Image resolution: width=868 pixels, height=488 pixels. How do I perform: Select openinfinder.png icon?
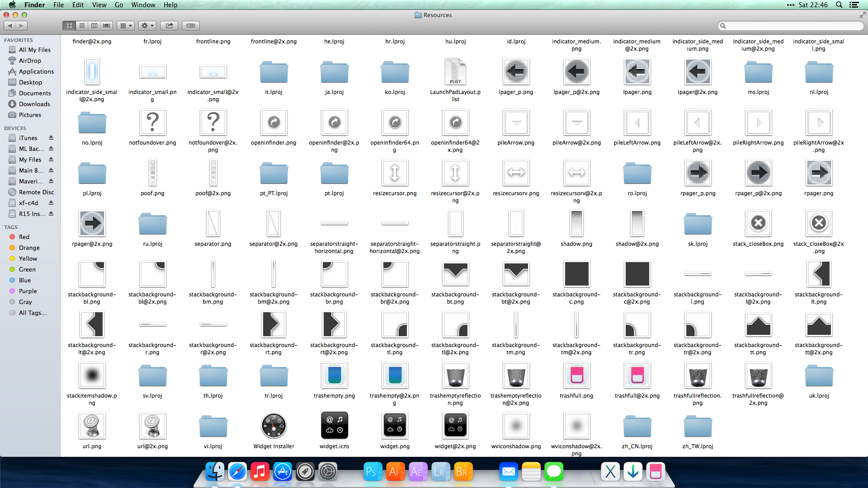(274, 122)
